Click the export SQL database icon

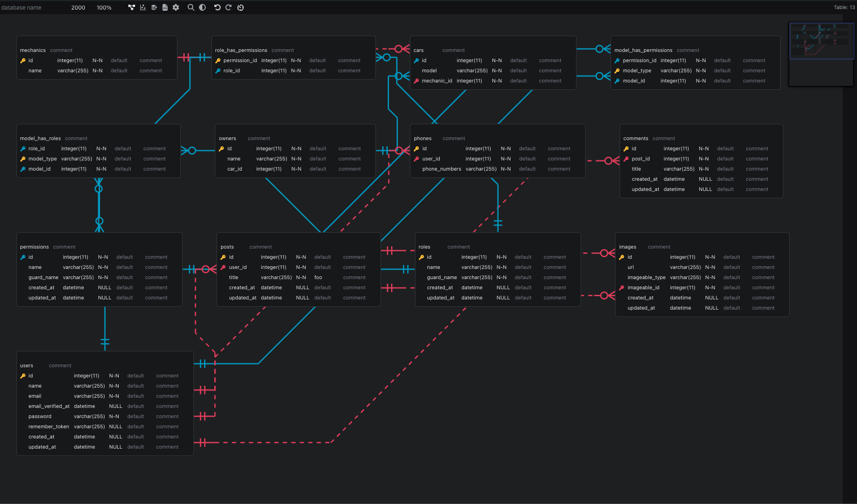(153, 7)
